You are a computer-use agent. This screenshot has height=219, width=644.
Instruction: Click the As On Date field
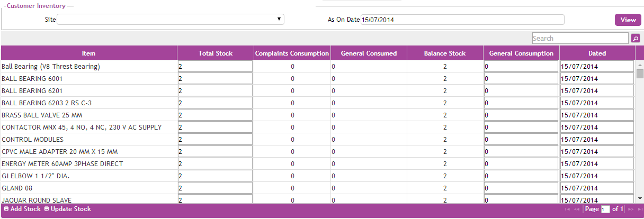pos(462,20)
